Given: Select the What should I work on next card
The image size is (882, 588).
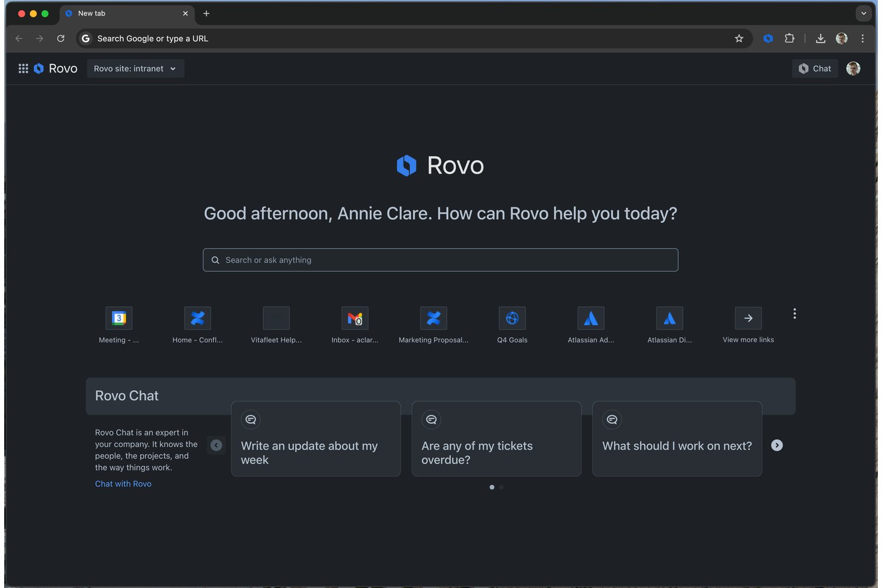Looking at the screenshot, I should (677, 438).
